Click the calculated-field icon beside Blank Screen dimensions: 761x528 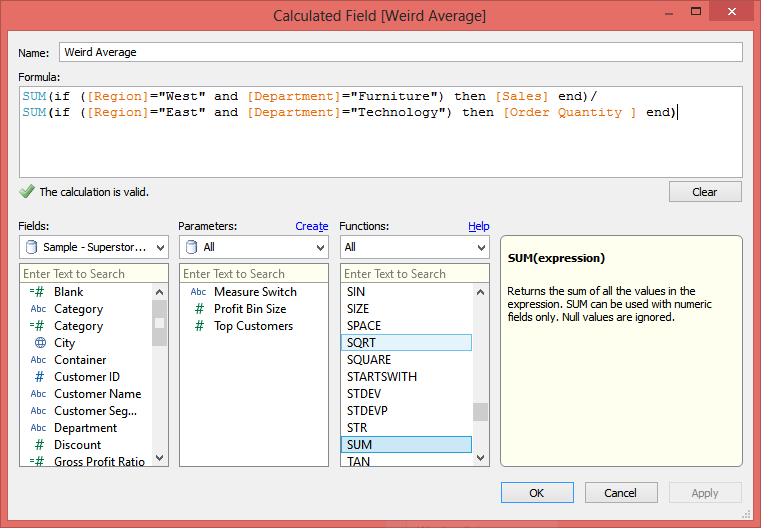point(38,292)
